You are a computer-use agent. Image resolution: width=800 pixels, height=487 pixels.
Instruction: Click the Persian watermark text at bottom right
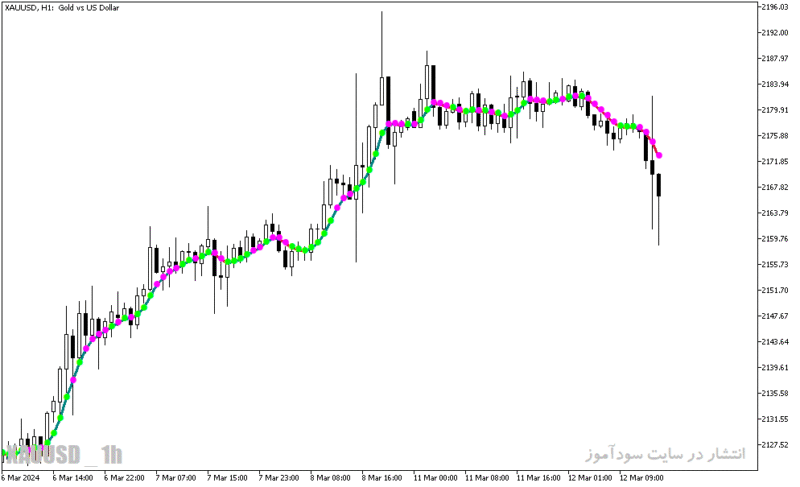(x=665, y=454)
